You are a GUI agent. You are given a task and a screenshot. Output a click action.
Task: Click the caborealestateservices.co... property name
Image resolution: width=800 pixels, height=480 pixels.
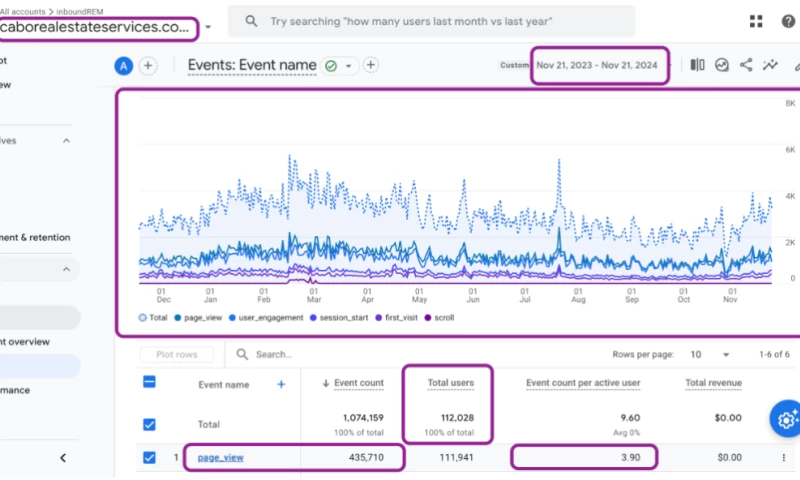pyautogui.click(x=95, y=27)
